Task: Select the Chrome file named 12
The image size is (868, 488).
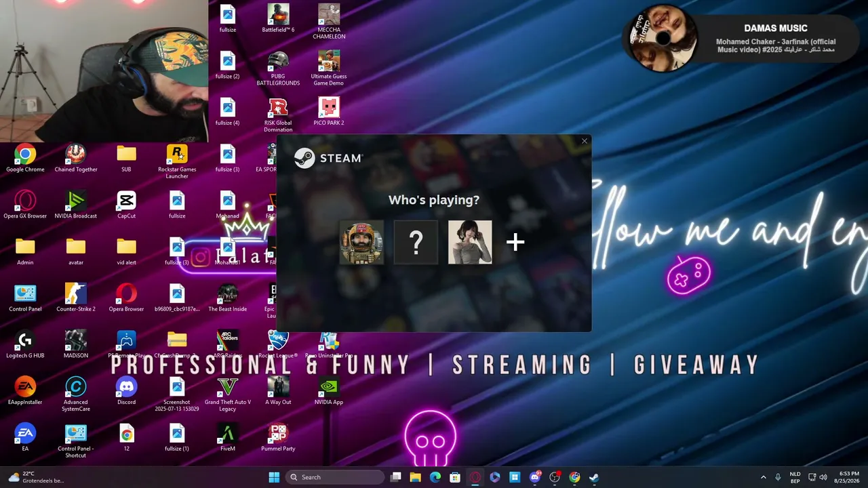Action: 126,438
